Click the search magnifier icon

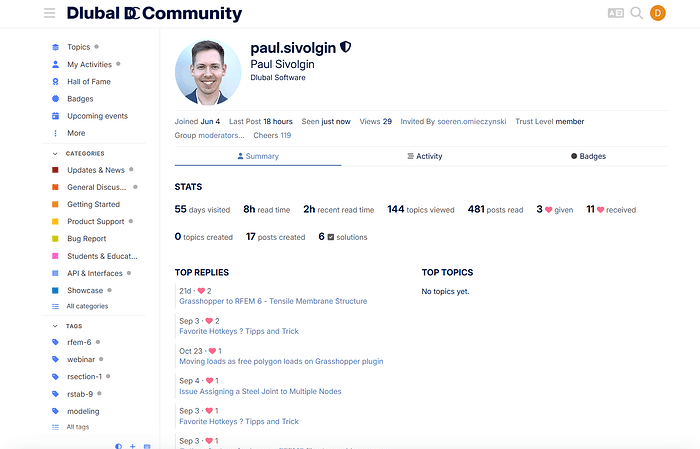pyautogui.click(x=636, y=14)
